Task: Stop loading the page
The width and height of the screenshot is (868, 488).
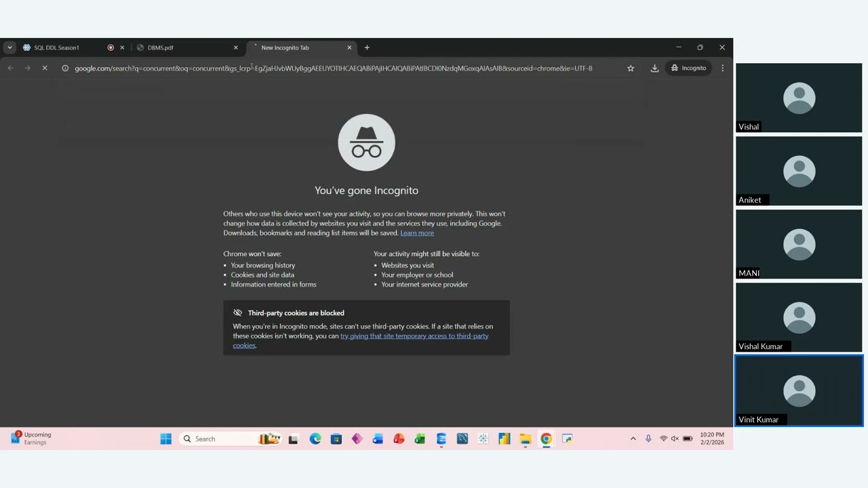Action: click(45, 68)
